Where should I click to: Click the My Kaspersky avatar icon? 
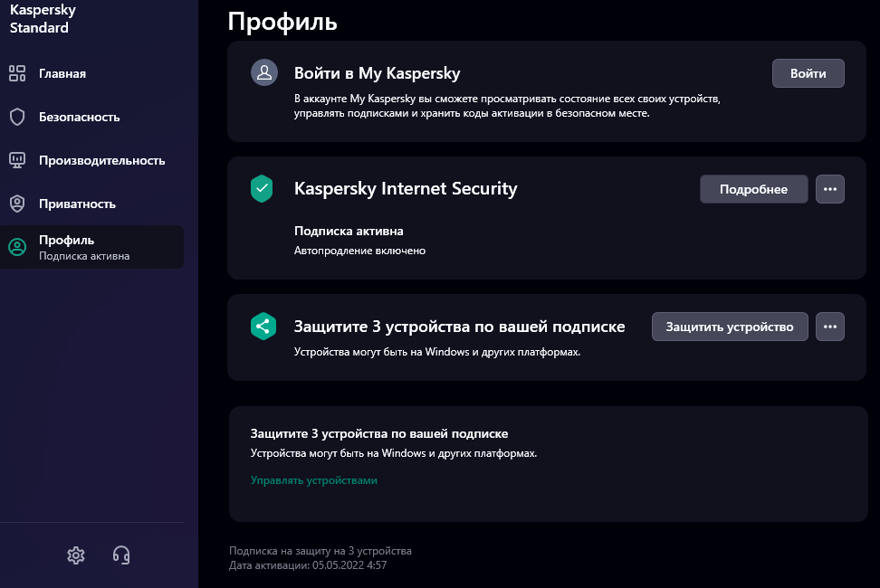(264, 73)
